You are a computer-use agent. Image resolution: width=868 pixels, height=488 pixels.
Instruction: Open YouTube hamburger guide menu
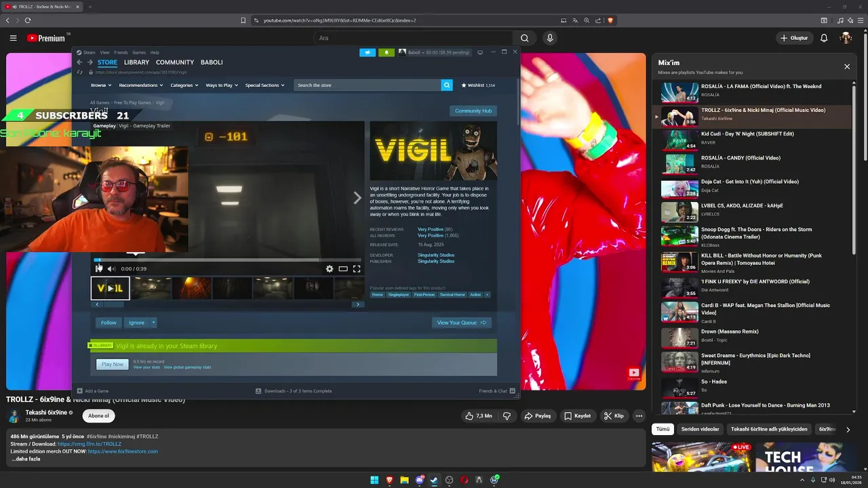tap(13, 38)
